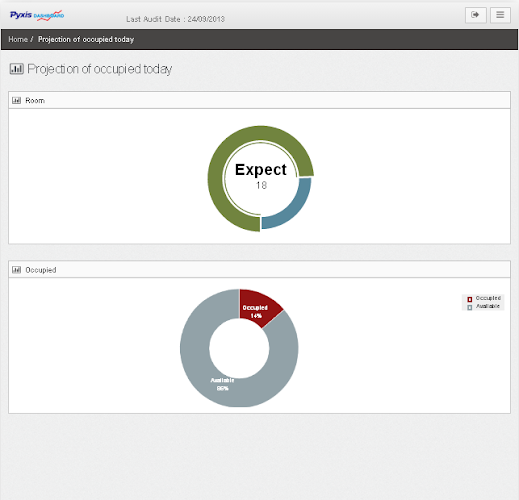The height and width of the screenshot is (500, 519).
Task: Click the Expect 18 center label
Action: pyautogui.click(x=261, y=176)
